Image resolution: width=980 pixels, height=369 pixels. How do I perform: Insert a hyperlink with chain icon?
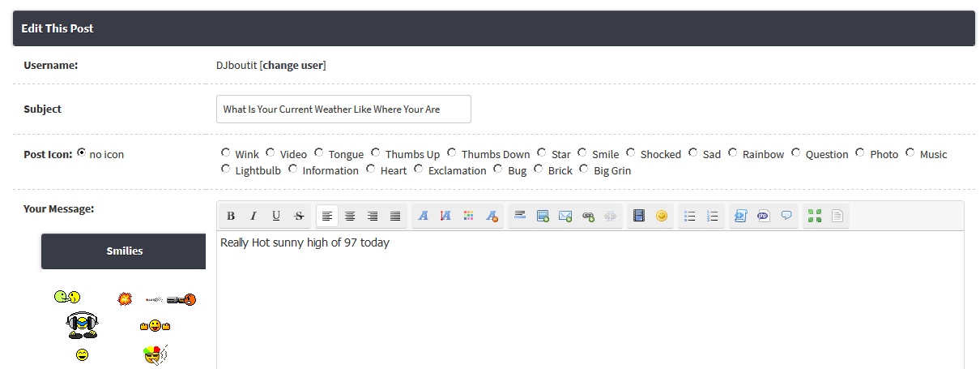pyautogui.click(x=588, y=216)
